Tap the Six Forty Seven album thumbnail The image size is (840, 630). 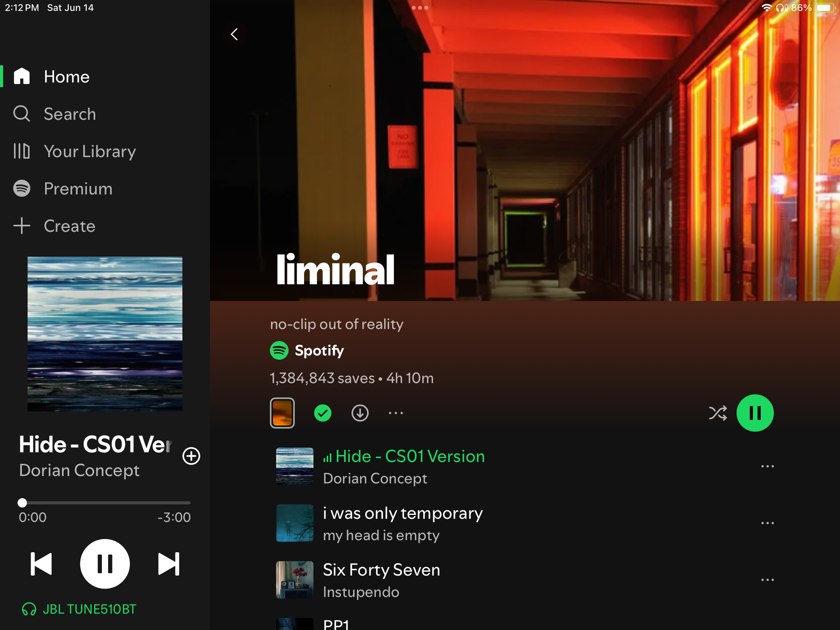(x=295, y=580)
